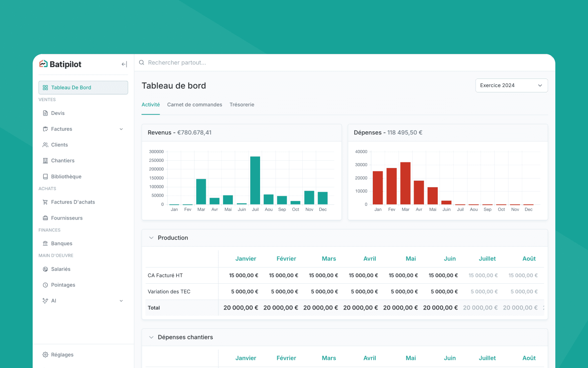Switch to the Carnet de commandes tab
The image size is (588, 368).
[195, 105]
